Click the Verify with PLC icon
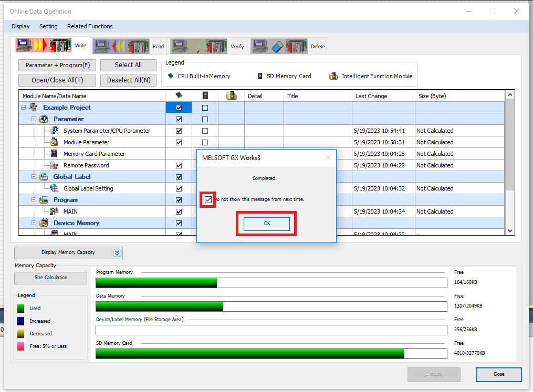 tap(199, 46)
